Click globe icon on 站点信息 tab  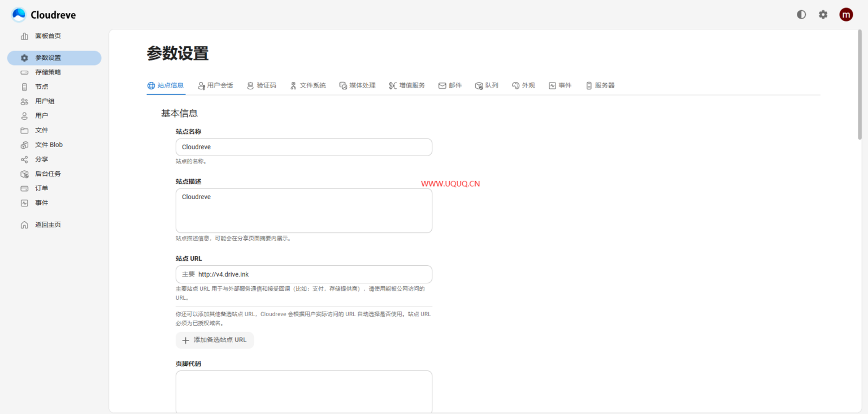(x=151, y=85)
